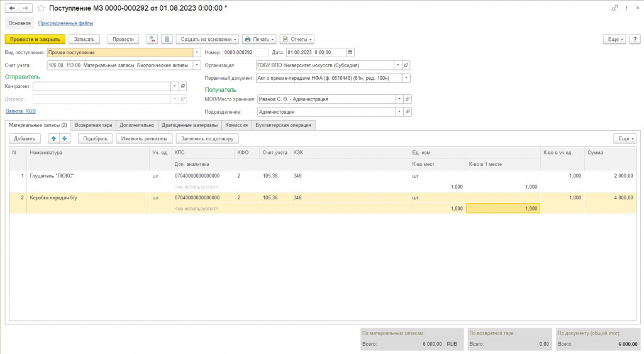Open document journal list icon

click(x=167, y=40)
